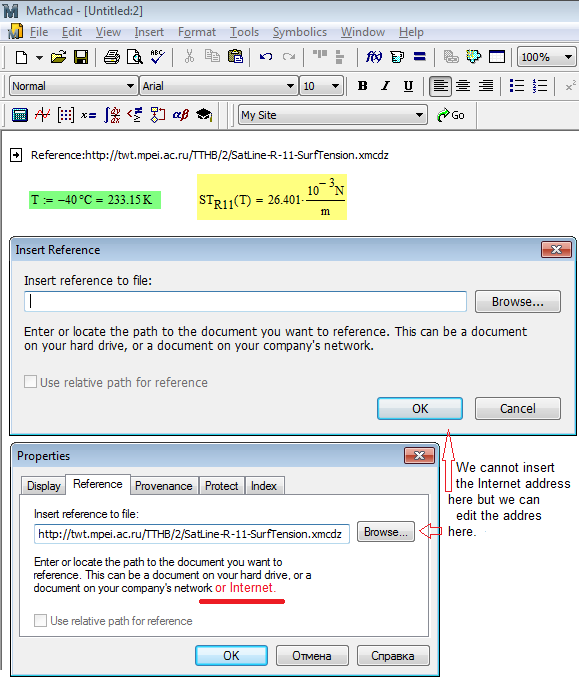Set center text alignment
Screen dimensions: 579x681
click(x=463, y=86)
